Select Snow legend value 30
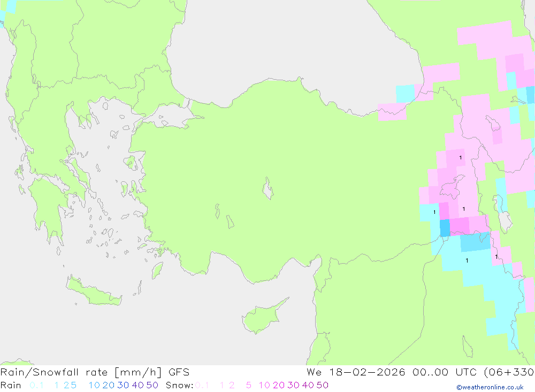This screenshot has height=392, width=535. pos(293,385)
